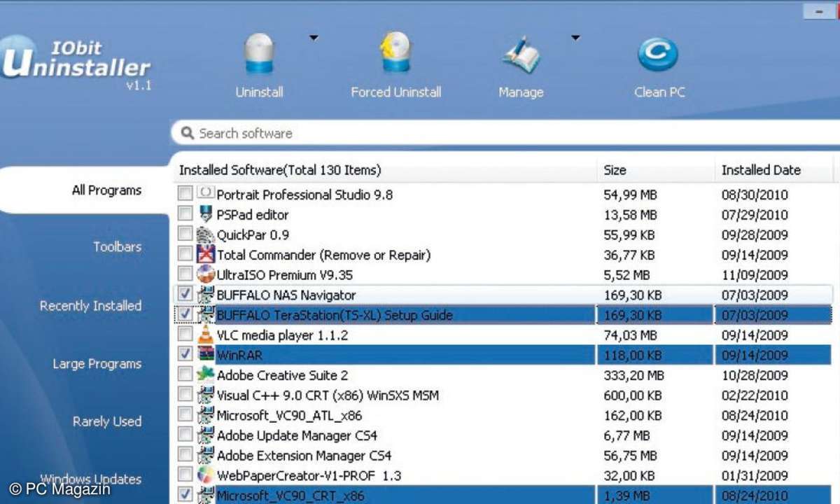Check the PSPad editor checkbox
The width and height of the screenshot is (840, 504).
(x=185, y=213)
